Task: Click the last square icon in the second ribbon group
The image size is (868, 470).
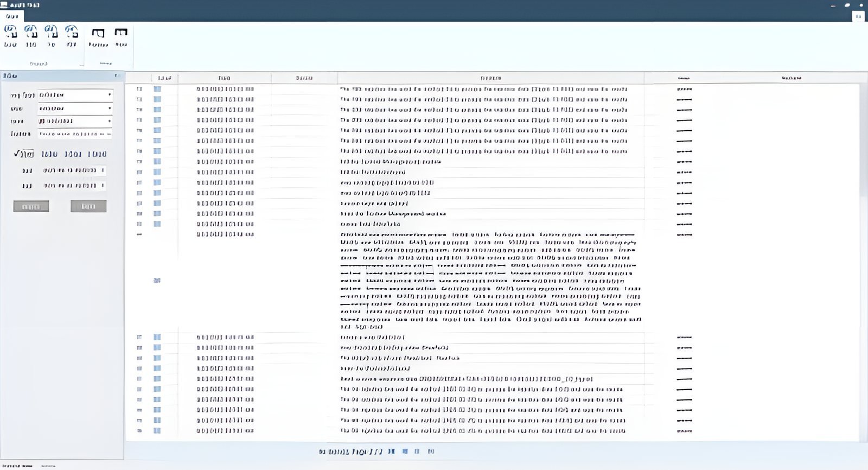Action: point(121,33)
